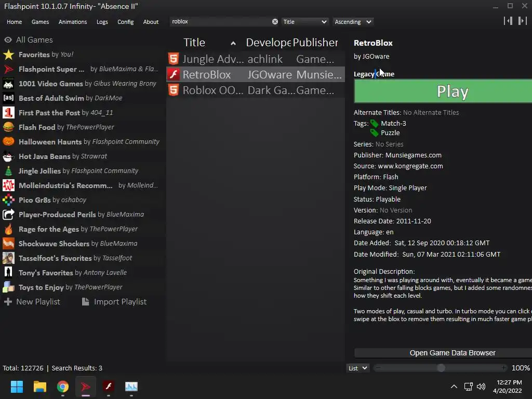Click the Favorites star icon
Screen dimensions: 532x399
(x=8, y=55)
